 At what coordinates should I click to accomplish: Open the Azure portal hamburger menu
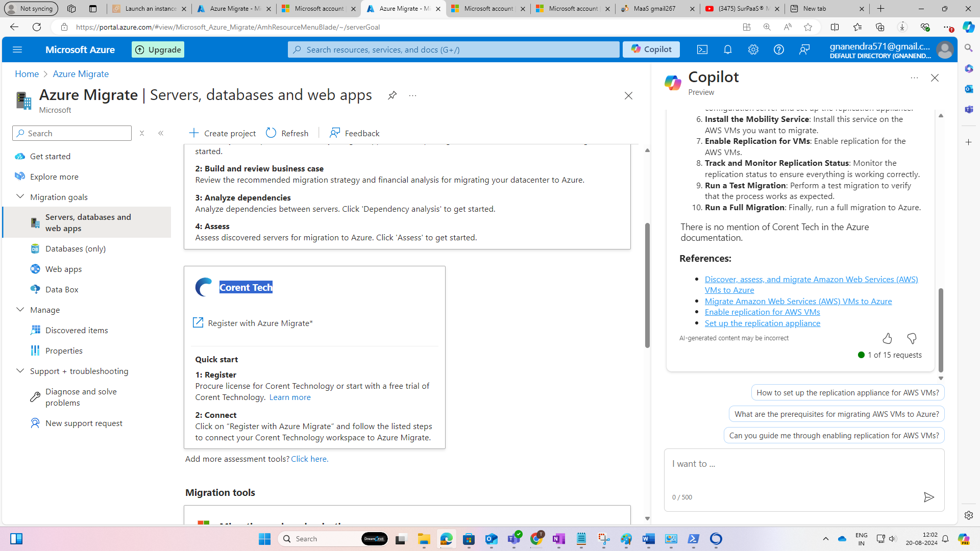(x=17, y=49)
